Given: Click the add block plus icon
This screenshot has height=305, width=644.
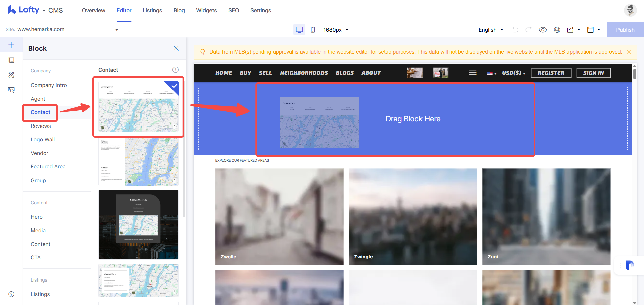Looking at the screenshot, I should [x=11, y=45].
